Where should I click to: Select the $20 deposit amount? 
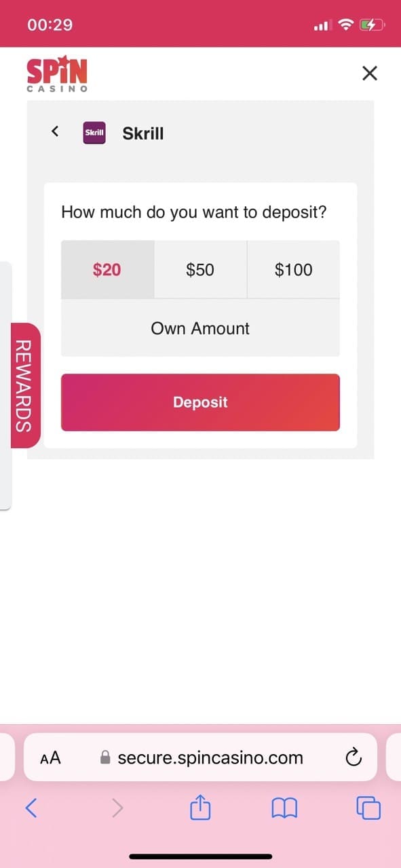pos(107,269)
